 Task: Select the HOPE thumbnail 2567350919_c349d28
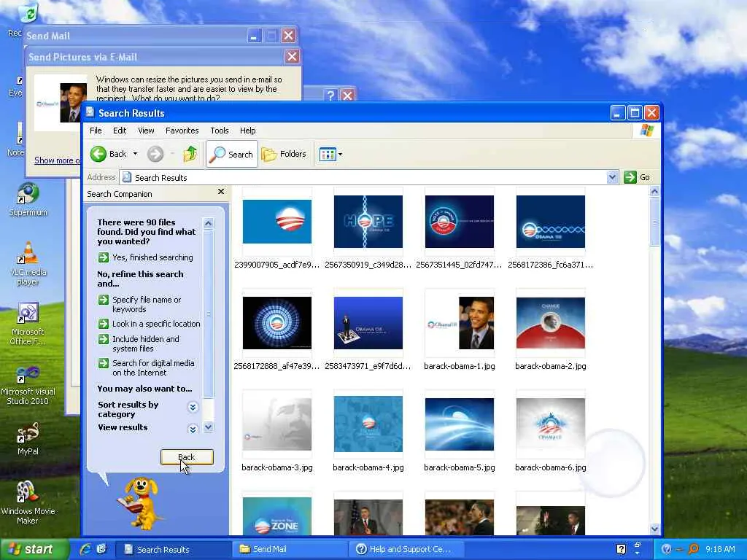click(368, 222)
